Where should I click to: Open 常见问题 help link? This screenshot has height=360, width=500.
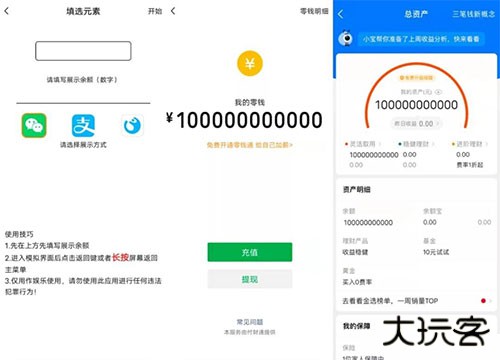click(250, 322)
